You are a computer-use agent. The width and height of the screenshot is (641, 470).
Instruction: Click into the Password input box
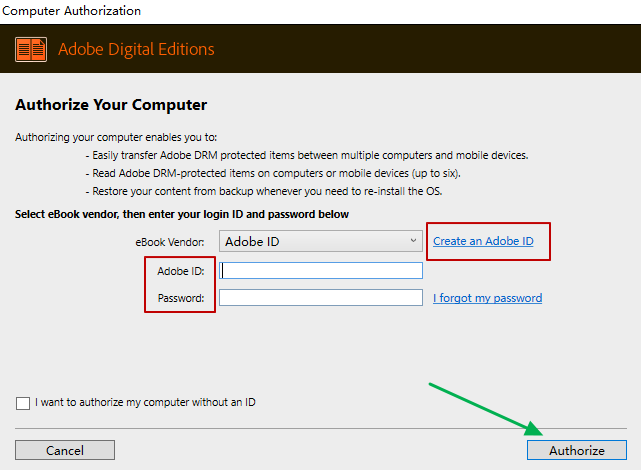322,297
